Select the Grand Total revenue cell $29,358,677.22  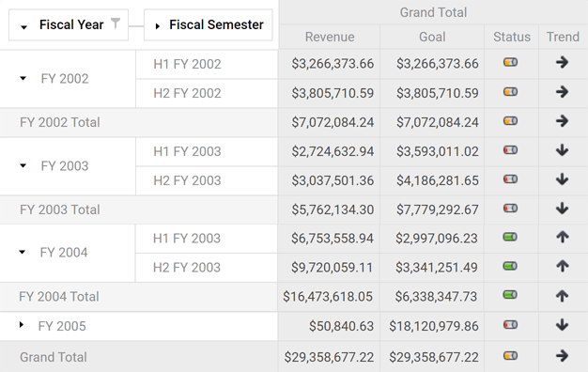pos(329,357)
